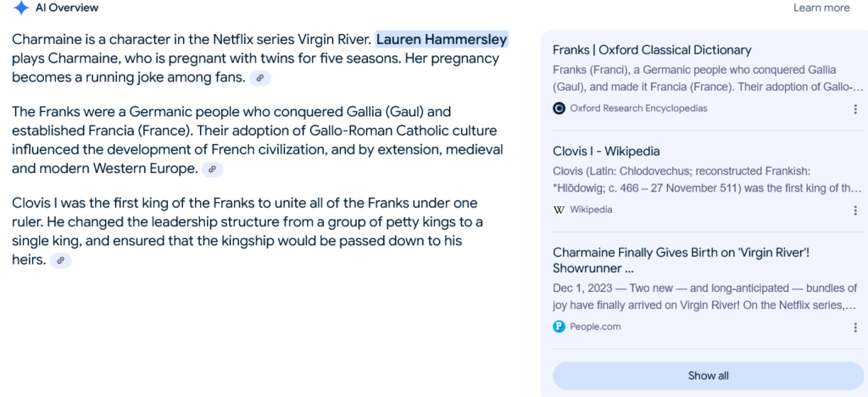
Task: Click the Wikipedia favicon icon
Action: 559,210
